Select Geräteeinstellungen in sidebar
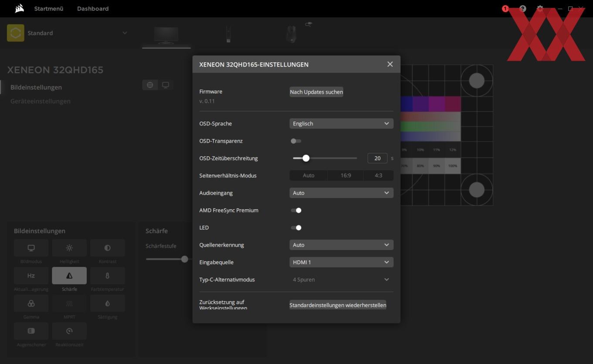 (x=41, y=101)
